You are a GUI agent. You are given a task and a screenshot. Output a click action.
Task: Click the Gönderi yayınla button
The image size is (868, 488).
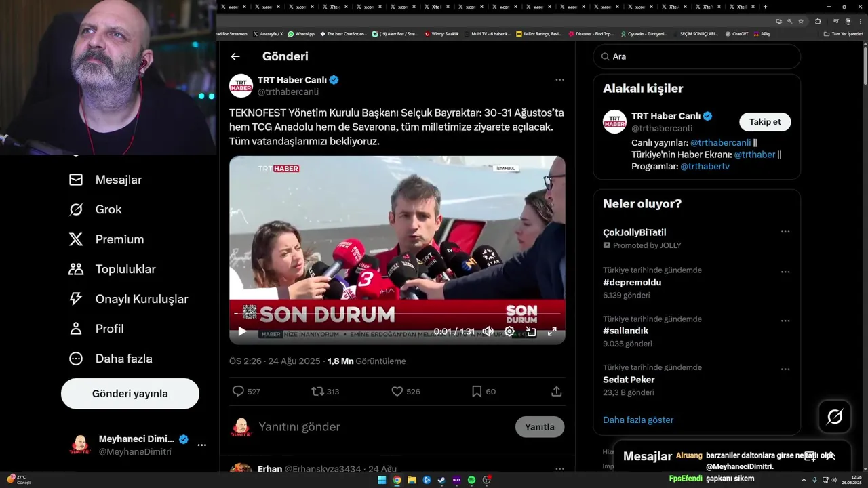pos(130,394)
